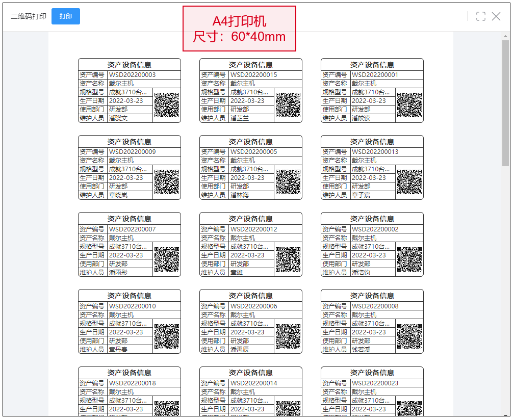Screen dimensions: 514x420
Task: Toggle the fullscreen icon in the dialog header
Action: click(x=480, y=16)
